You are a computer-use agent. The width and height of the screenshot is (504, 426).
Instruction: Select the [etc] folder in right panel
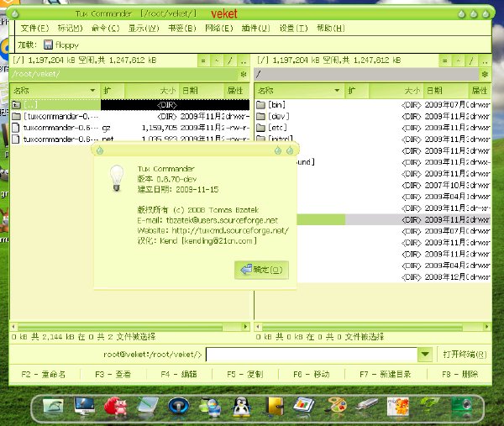pos(372,128)
